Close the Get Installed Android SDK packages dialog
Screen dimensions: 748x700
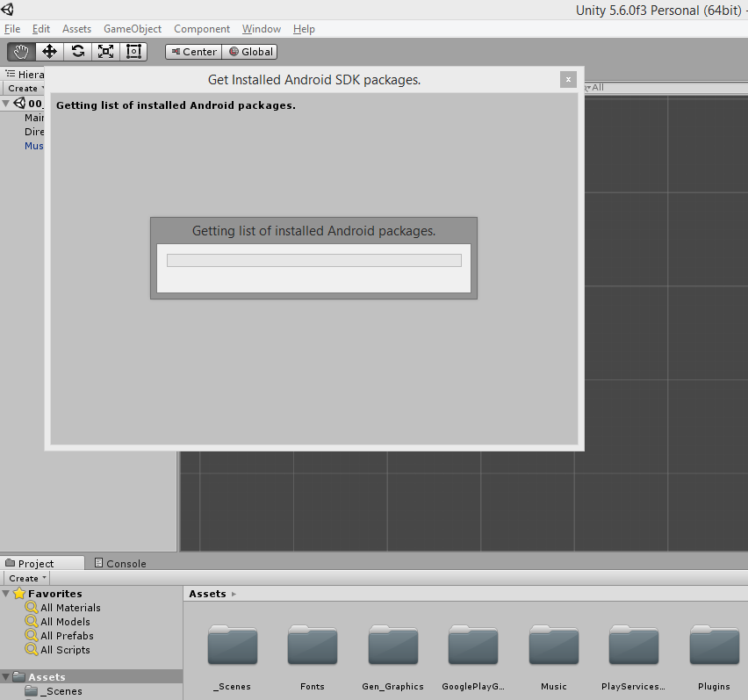tap(568, 80)
